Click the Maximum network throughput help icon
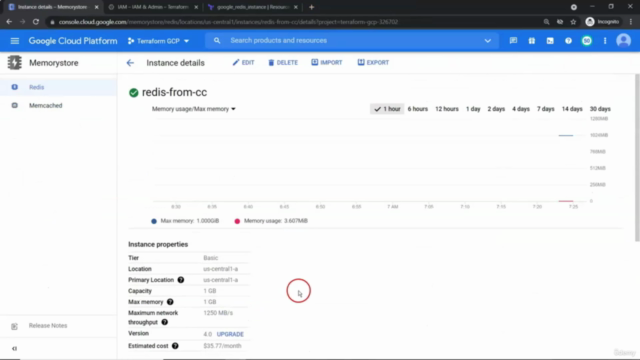 [164, 322]
